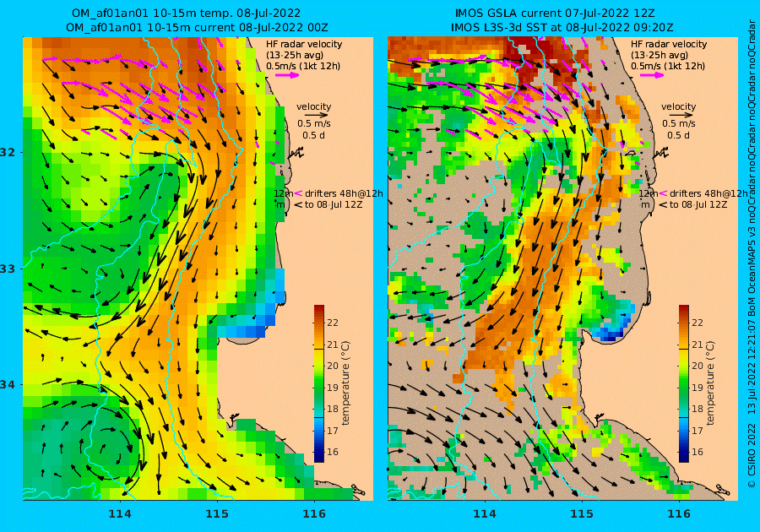Click colorbar tick '16' in model panel
Viewport: 760px width, 532px height.
pyautogui.click(x=333, y=452)
